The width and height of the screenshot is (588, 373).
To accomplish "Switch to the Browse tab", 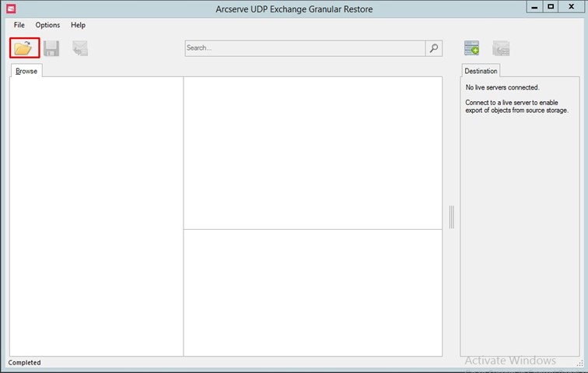I will pos(26,71).
